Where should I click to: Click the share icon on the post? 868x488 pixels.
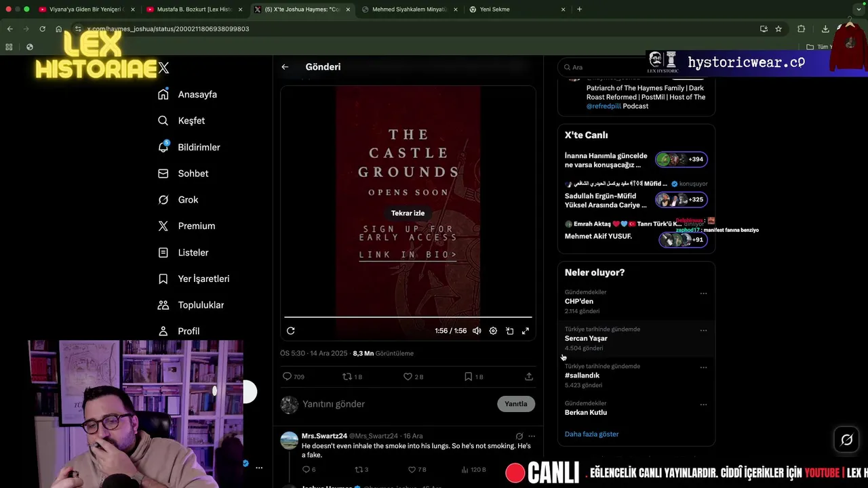(529, 377)
